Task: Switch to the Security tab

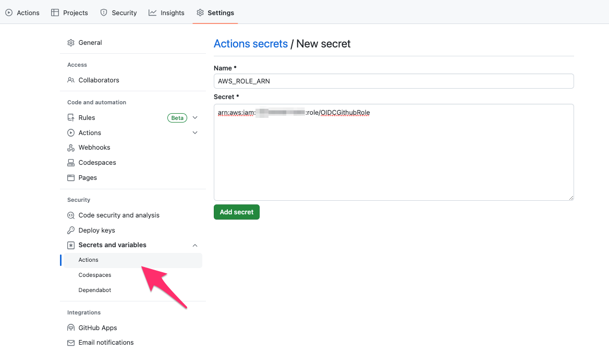Action: click(x=118, y=13)
